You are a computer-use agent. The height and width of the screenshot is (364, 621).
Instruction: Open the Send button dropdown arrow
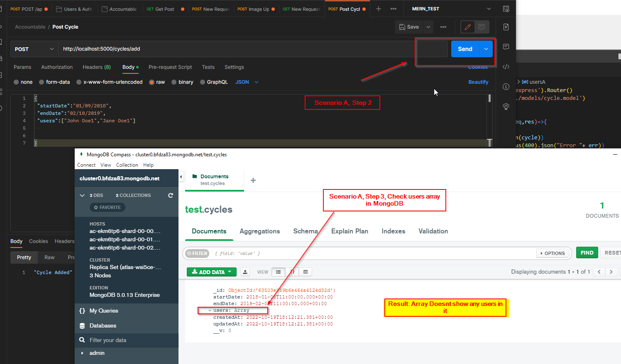[486, 49]
